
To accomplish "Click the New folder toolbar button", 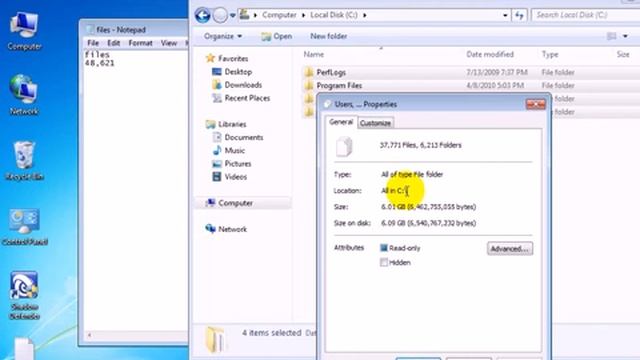I will tap(329, 36).
